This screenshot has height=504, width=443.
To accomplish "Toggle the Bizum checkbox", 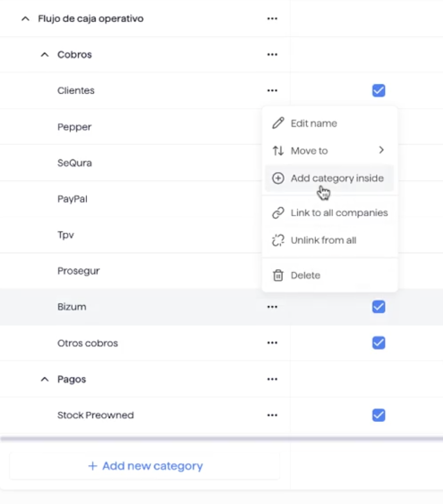I will coord(378,307).
